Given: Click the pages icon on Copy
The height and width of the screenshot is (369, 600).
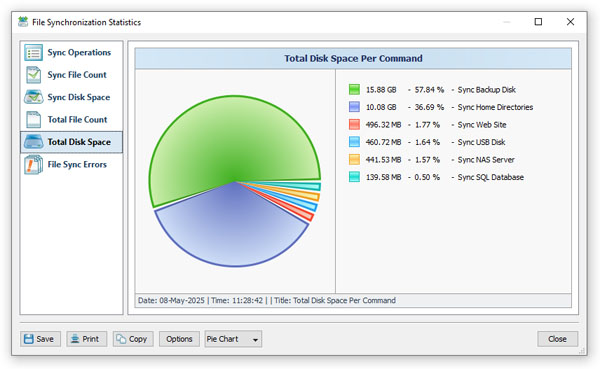Looking at the screenshot, I should click(121, 339).
